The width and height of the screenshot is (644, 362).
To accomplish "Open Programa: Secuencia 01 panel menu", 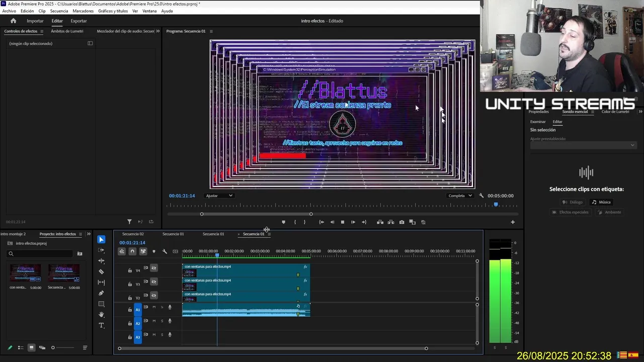I will point(211,31).
